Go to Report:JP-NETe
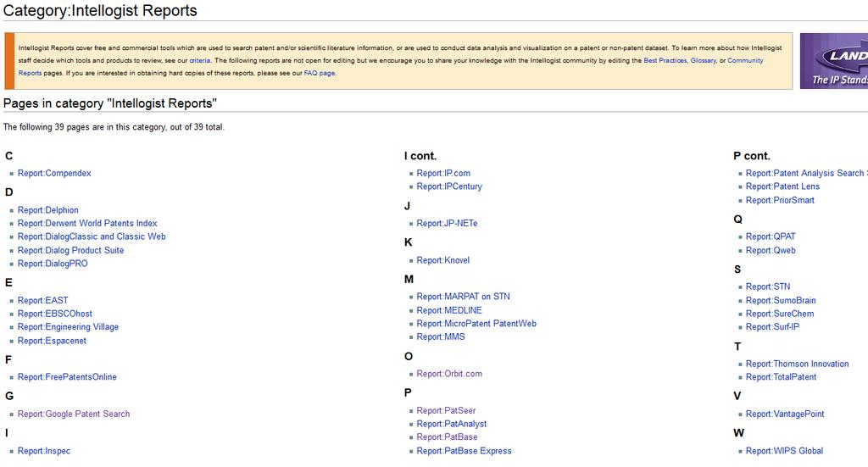Screen dimensions: 868x467 pyautogui.click(x=447, y=224)
